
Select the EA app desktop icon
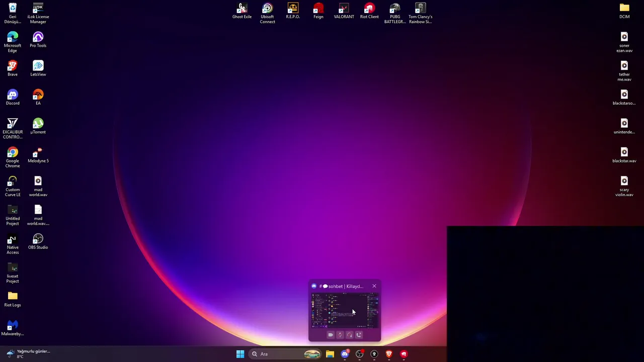[38, 98]
